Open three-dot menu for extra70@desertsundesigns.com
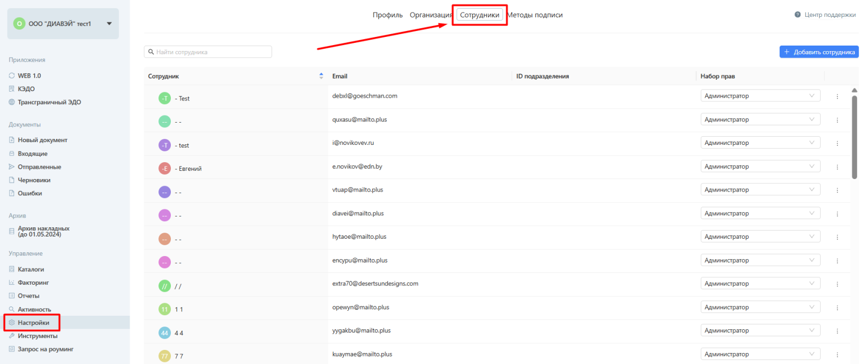Viewport: 868px width, 364px height. pyautogui.click(x=837, y=284)
